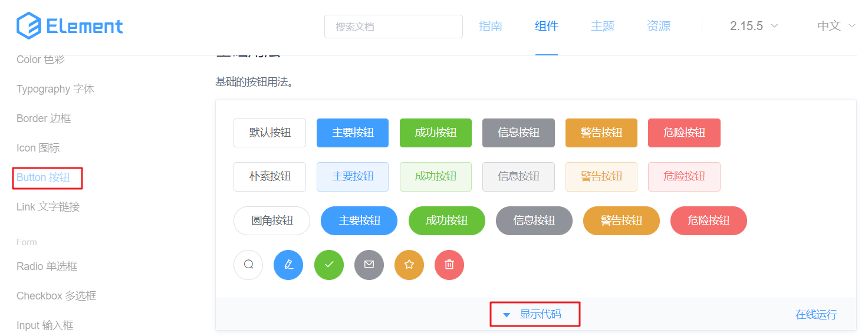Focus the 搜索文档 search input field
Screen dimensions: 868x336
pyautogui.click(x=393, y=27)
